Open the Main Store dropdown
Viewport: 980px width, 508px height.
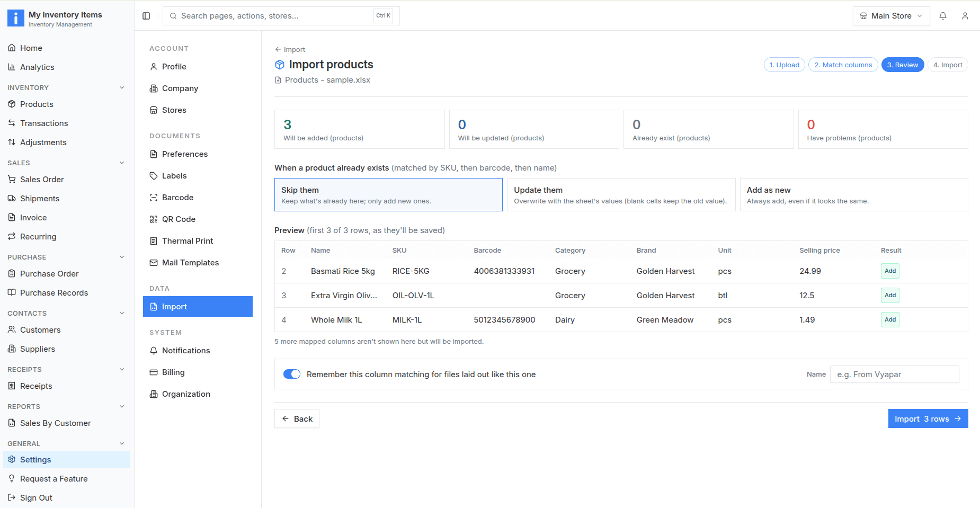click(891, 16)
